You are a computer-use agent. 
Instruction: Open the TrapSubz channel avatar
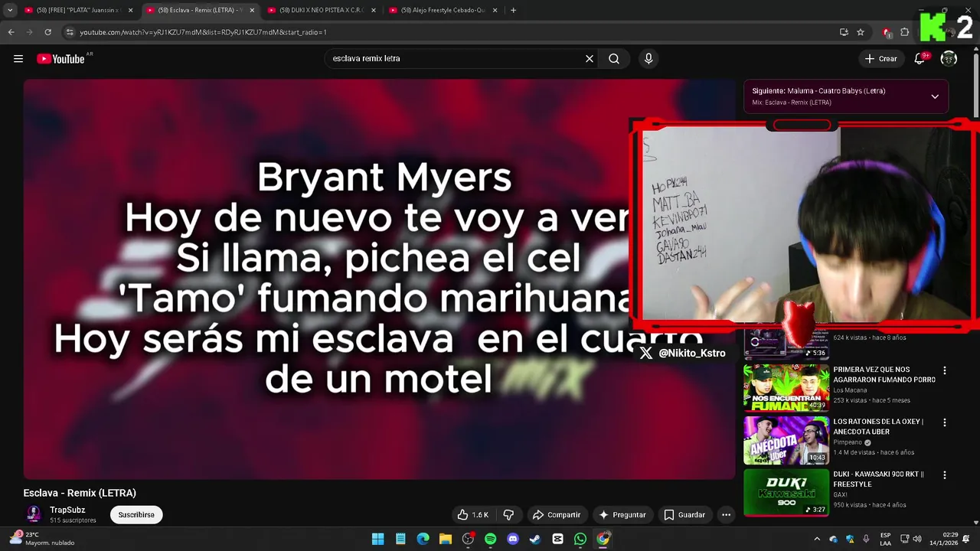pos(34,514)
